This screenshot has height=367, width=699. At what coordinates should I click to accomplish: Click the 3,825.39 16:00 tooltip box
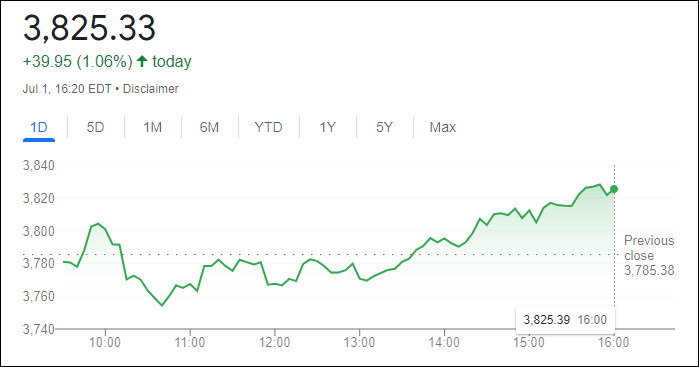point(565,320)
